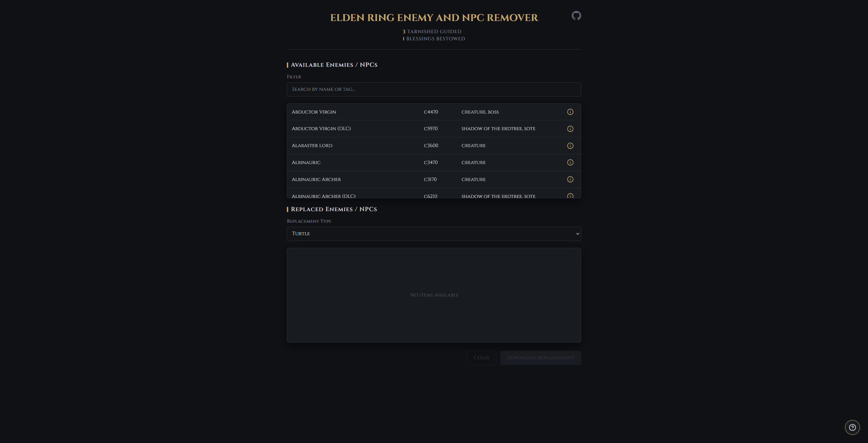The width and height of the screenshot is (868, 443).
Task: Show info for Abductor Virgin (DLC)
Action: click(570, 129)
